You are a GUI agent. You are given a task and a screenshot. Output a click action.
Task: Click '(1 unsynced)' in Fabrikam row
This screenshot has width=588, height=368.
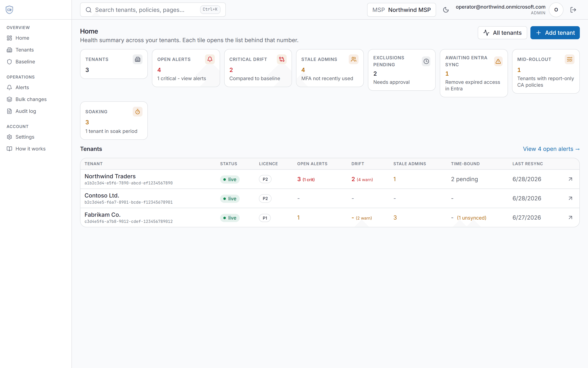(x=471, y=218)
